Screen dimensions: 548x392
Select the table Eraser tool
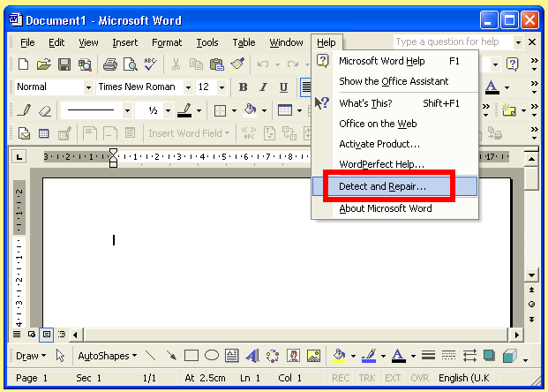(45, 110)
